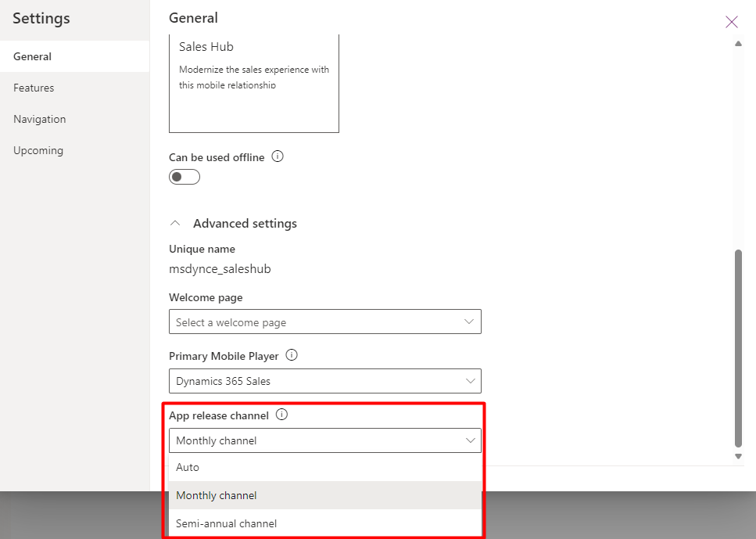This screenshot has width=756, height=539.
Task: Toggle the Can be used offline switch
Action: point(185,177)
